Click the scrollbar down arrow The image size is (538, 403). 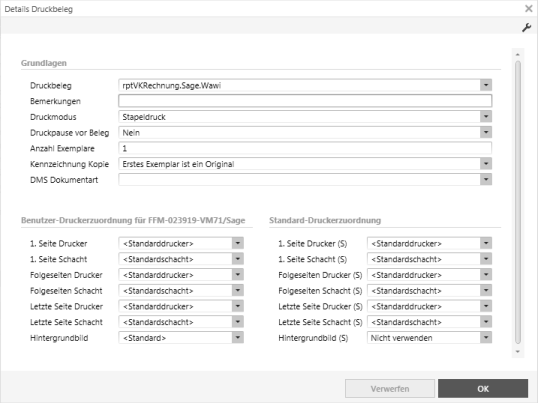[x=518, y=352]
